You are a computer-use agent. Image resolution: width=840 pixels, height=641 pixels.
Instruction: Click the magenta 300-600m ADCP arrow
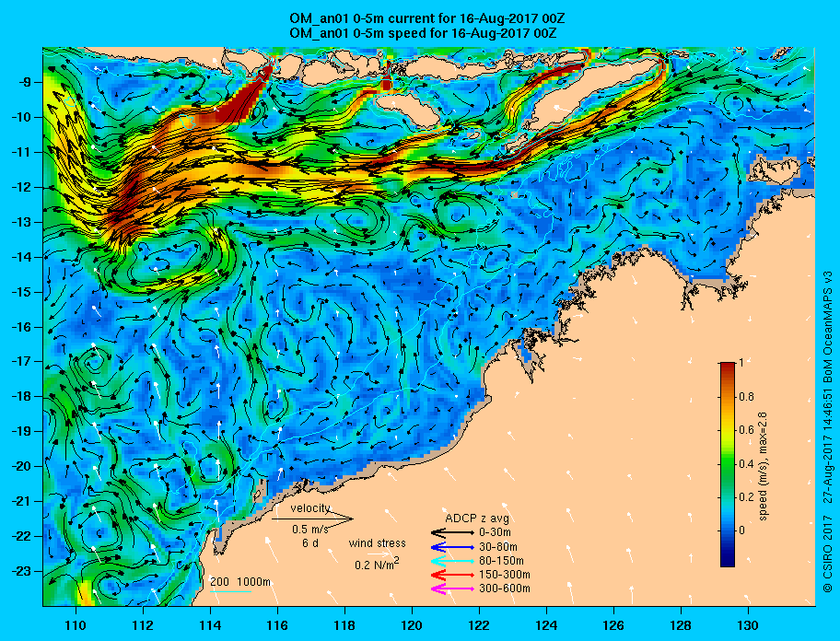pos(452,589)
